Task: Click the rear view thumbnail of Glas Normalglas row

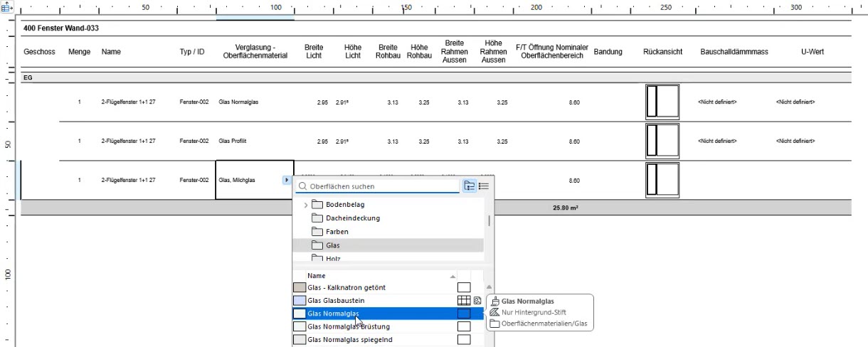Action: 662,102
